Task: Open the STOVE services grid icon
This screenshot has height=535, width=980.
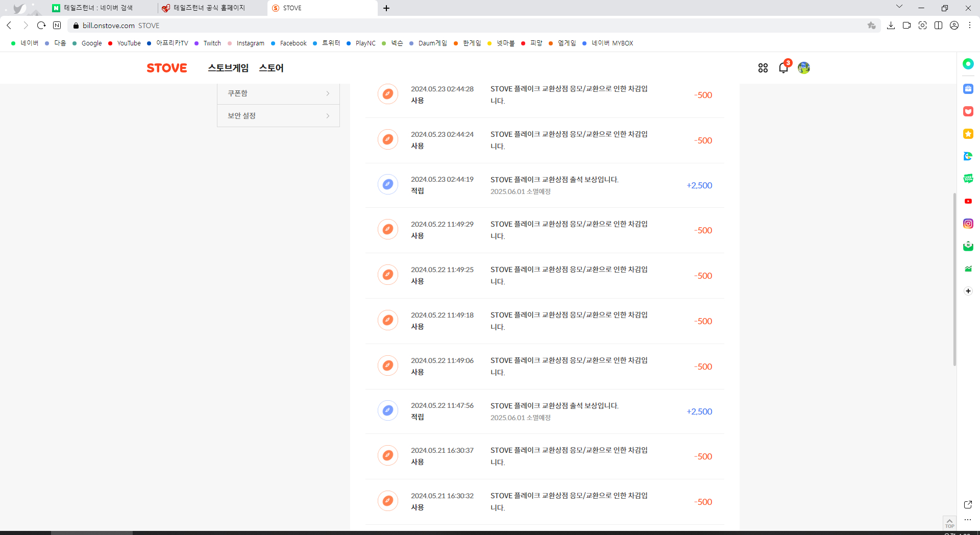Action: 763,68
